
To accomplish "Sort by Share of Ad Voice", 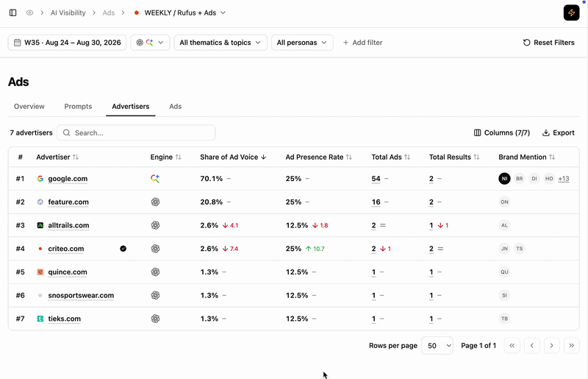I will (233, 157).
